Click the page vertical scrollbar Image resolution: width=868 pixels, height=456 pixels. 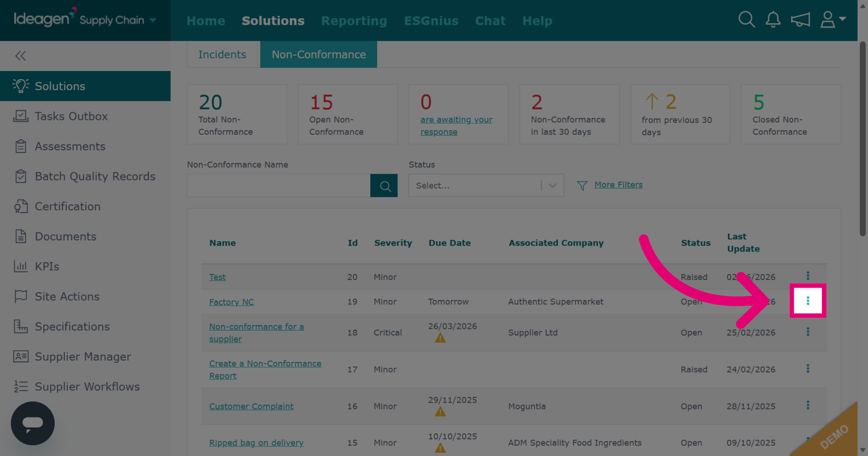coord(863,138)
